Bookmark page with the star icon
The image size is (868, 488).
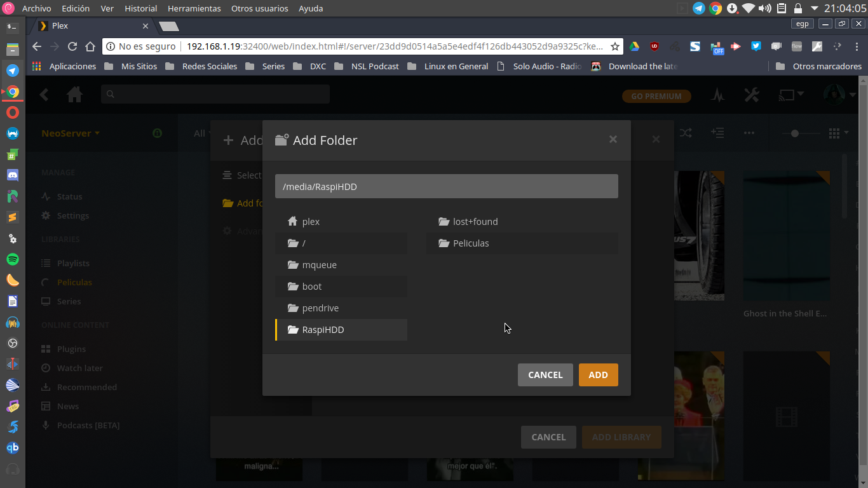click(x=614, y=46)
